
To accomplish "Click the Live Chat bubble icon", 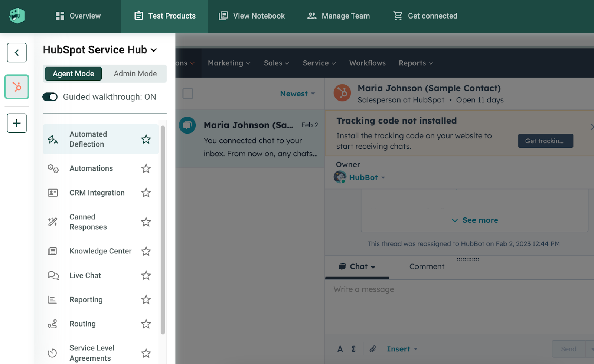I will [x=53, y=275].
